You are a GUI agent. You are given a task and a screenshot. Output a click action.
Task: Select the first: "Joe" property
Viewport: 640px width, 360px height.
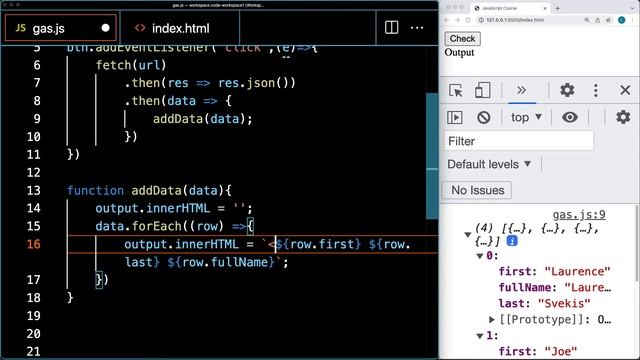click(538, 351)
